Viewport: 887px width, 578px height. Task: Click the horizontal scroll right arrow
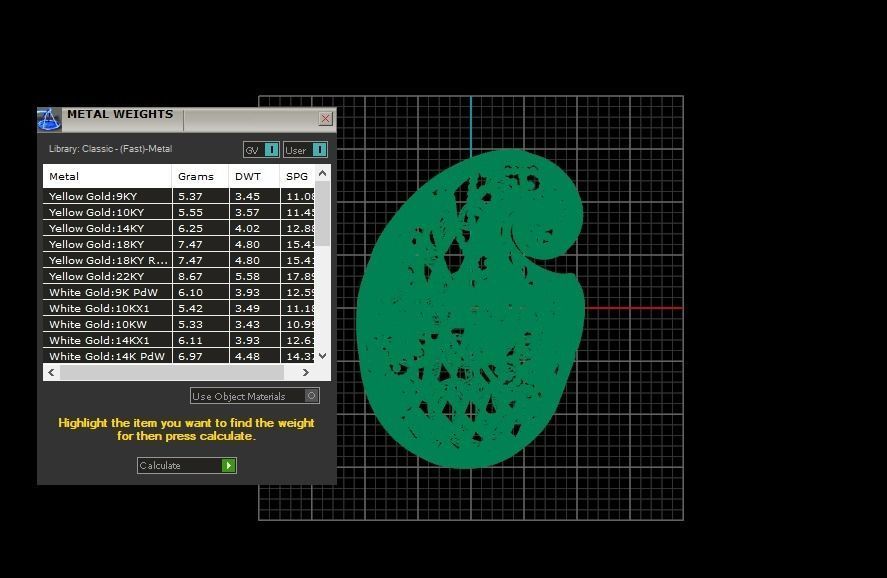[x=305, y=372]
